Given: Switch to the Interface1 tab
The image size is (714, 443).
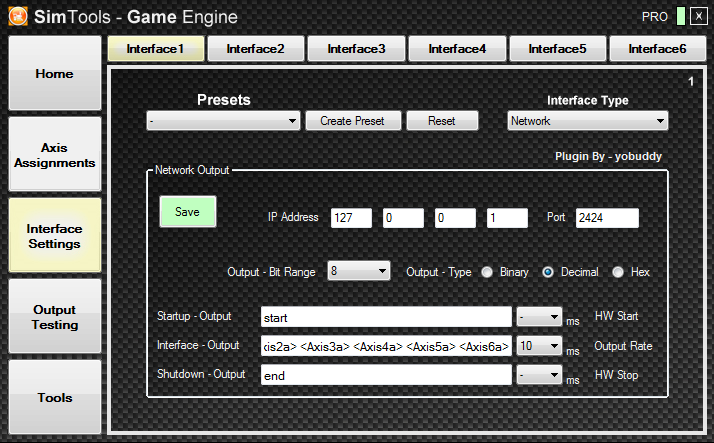Looking at the screenshot, I should [x=156, y=49].
